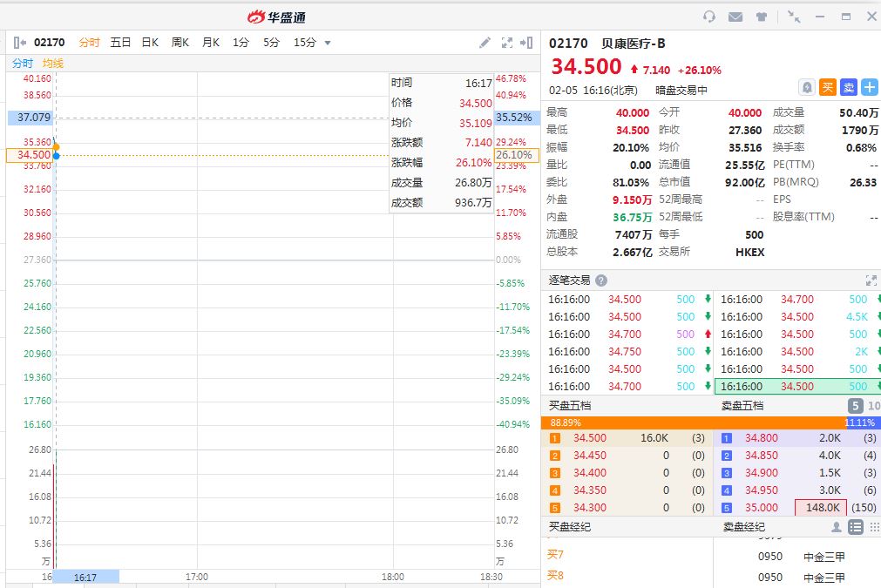Set a price alert with bell icon
This screenshot has width=881, height=588.
point(807,87)
